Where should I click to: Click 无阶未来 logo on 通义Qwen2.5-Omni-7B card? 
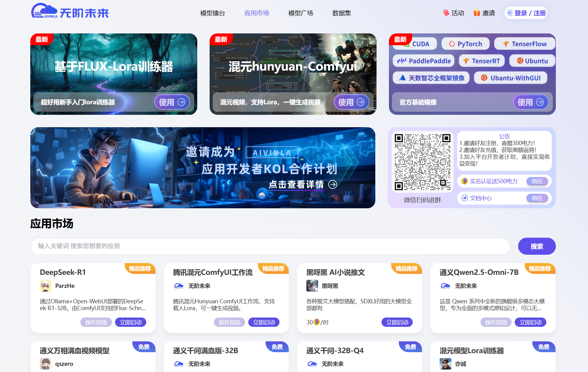click(445, 286)
